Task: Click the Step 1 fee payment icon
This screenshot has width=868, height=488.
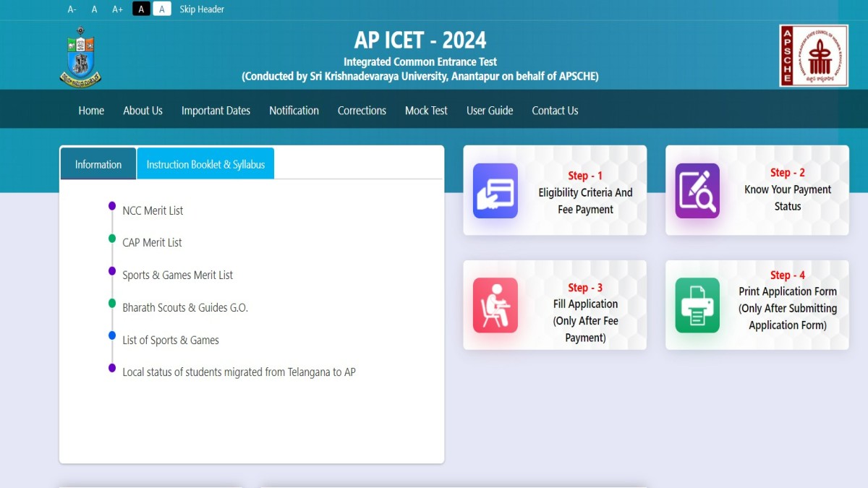Action: coord(495,191)
